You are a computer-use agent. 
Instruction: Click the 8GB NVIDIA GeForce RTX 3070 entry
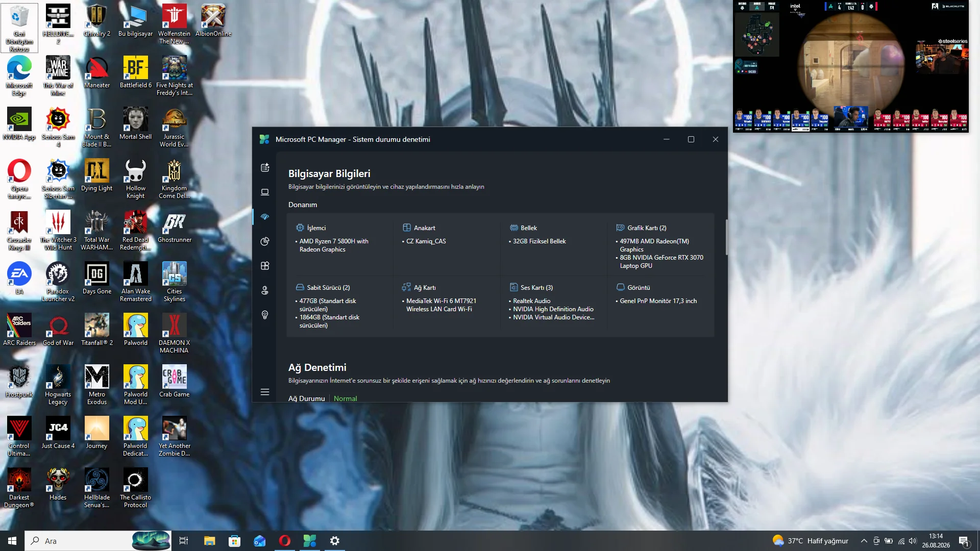[x=661, y=262]
